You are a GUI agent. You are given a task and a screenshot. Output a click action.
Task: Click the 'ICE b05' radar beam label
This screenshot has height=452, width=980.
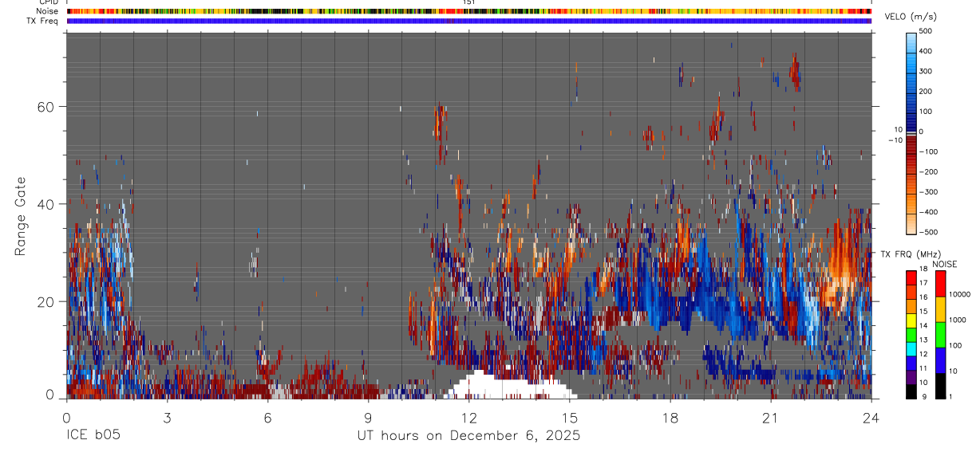click(x=94, y=436)
